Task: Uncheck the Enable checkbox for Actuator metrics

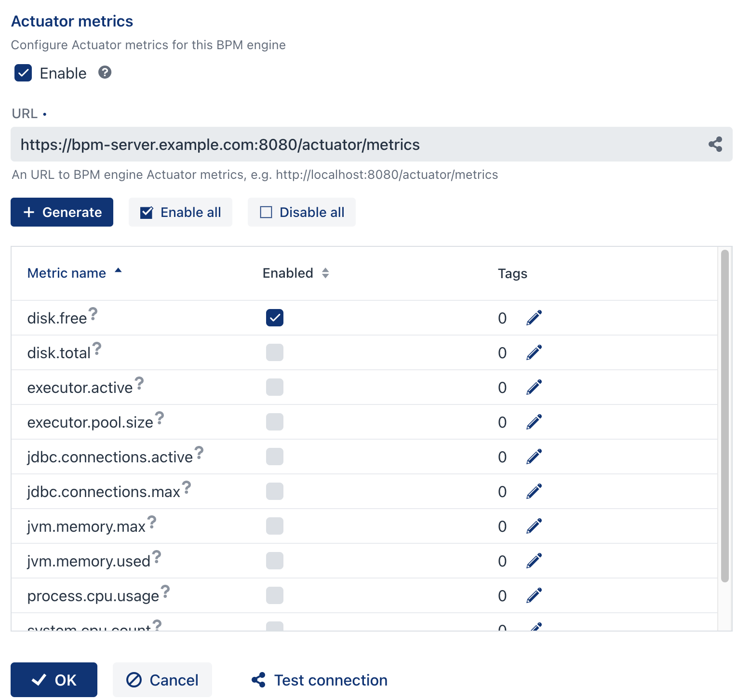Action: (23, 73)
